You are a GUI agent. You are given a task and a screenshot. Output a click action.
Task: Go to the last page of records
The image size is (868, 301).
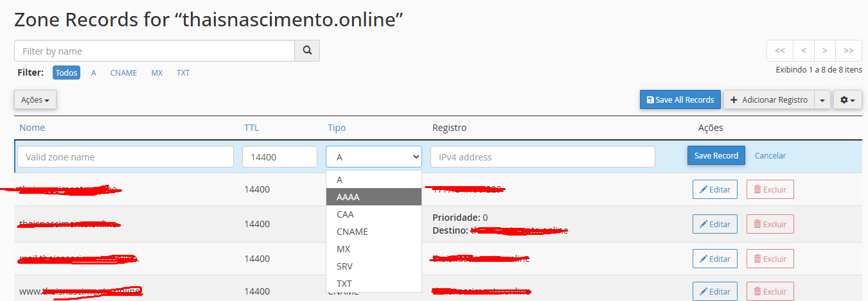[x=849, y=51]
